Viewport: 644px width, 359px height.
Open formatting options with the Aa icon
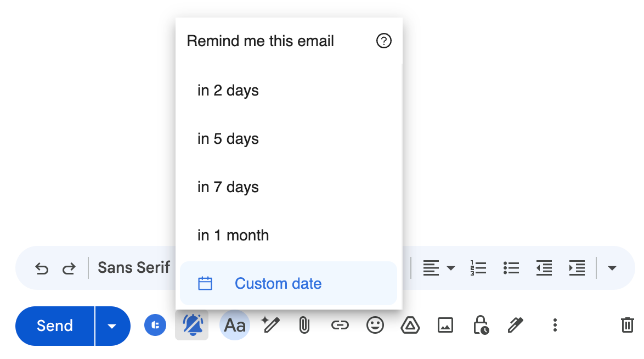point(235,325)
